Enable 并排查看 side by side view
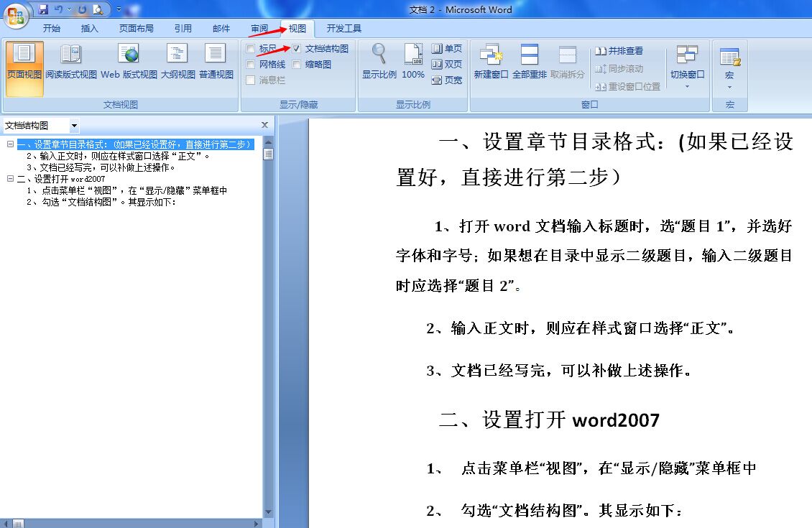Image resolution: width=812 pixels, height=528 pixels. (x=619, y=51)
